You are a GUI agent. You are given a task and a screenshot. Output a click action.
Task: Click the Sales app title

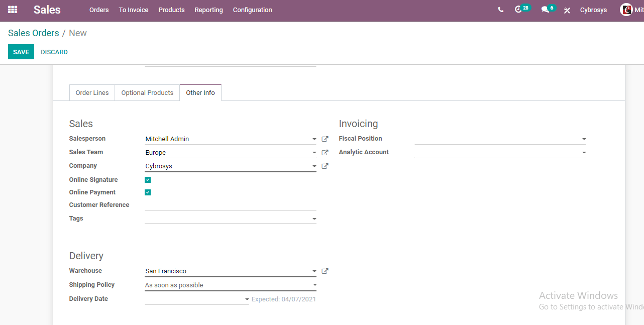coord(47,10)
